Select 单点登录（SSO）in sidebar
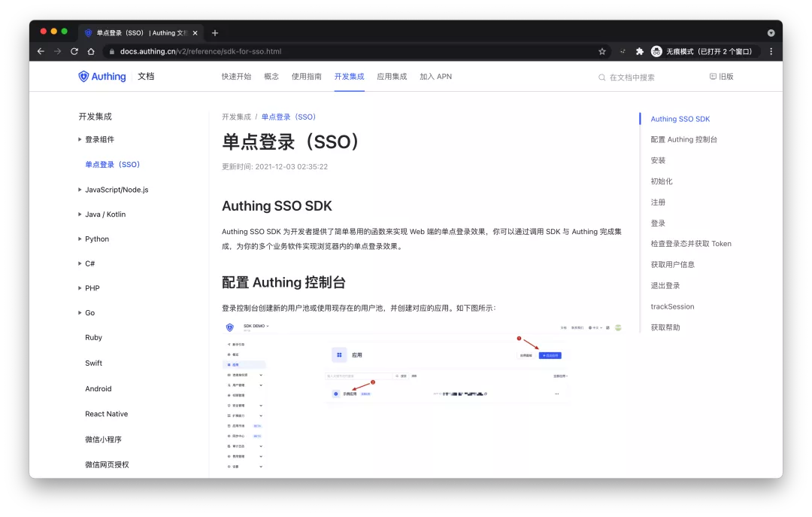812x517 pixels. pos(112,164)
